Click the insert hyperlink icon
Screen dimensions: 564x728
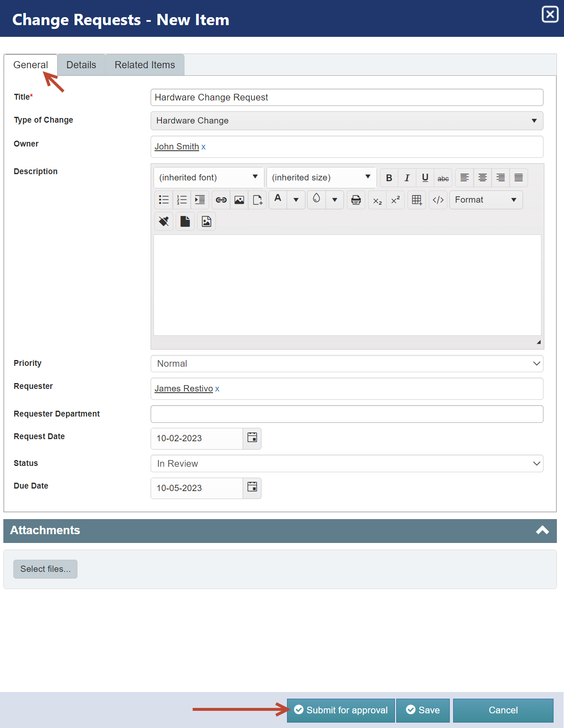pos(221,200)
